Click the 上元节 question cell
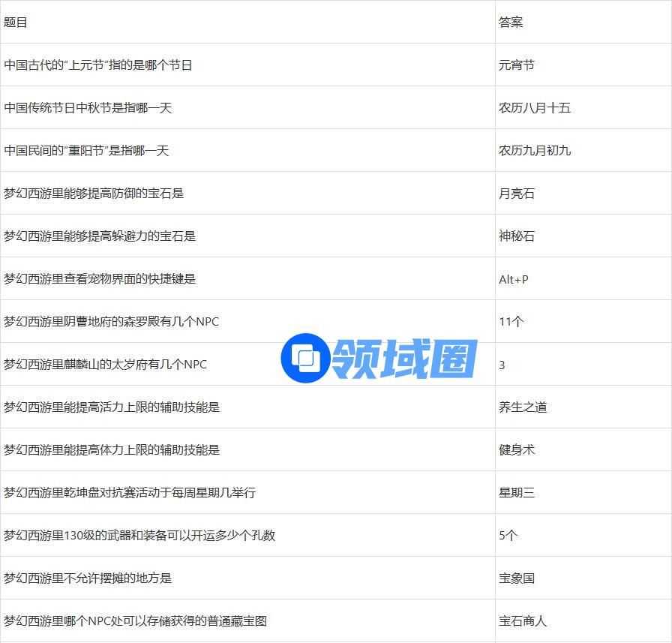 click(x=98, y=65)
